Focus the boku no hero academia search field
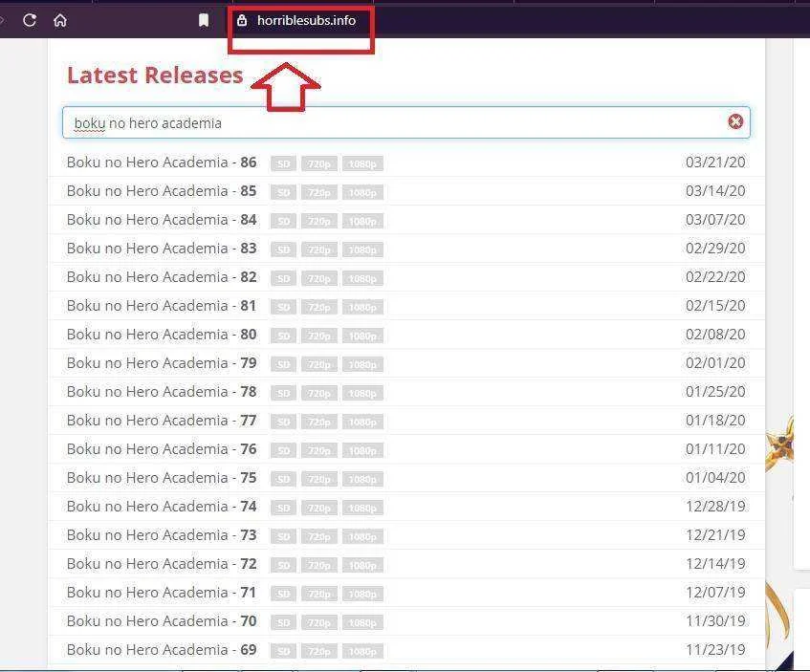Viewport: 810px width, 672px height. click(x=406, y=123)
